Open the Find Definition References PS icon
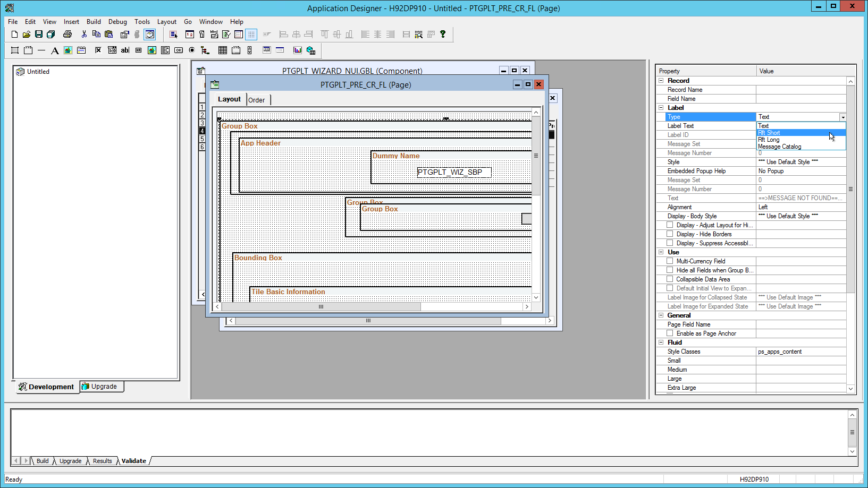The height and width of the screenshot is (488, 868). tap(419, 35)
